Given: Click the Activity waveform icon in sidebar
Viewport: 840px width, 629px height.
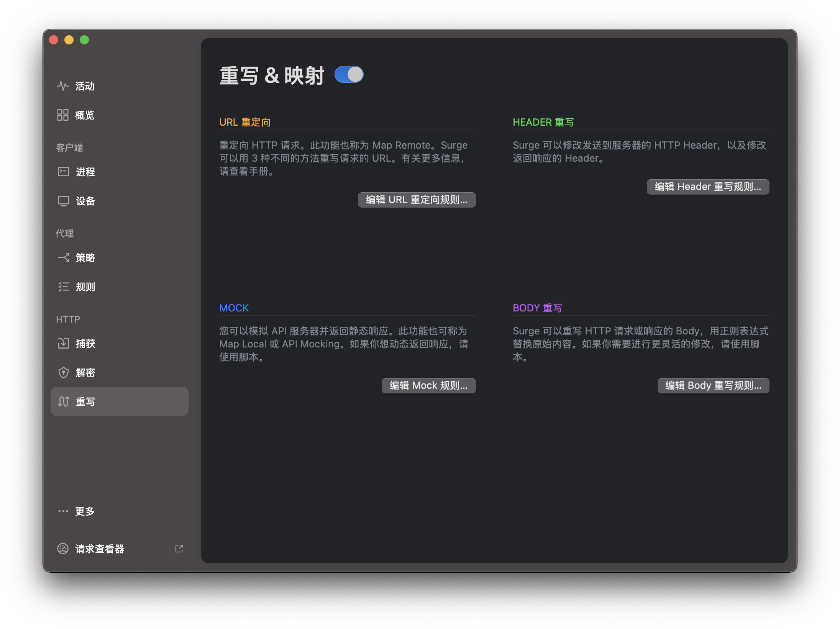Looking at the screenshot, I should click(x=63, y=86).
